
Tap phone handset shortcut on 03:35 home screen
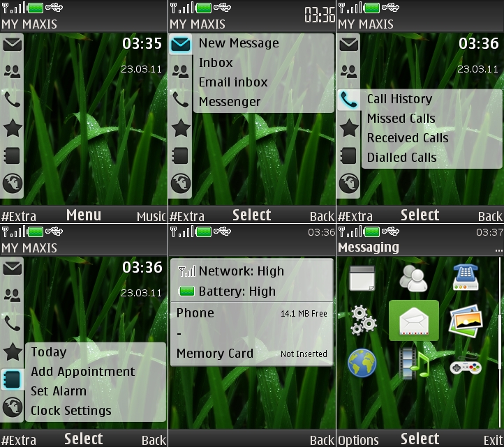pyautogui.click(x=12, y=100)
